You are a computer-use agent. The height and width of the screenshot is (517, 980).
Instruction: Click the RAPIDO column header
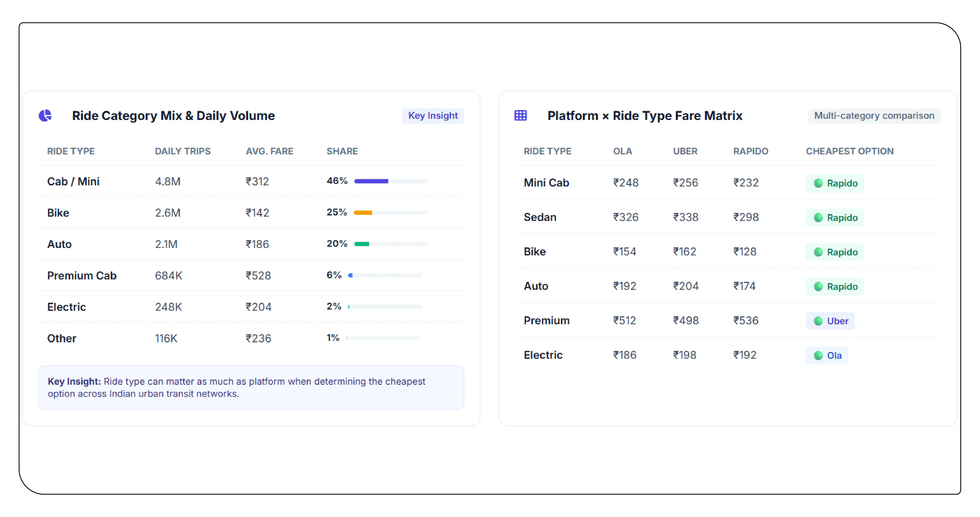(751, 151)
